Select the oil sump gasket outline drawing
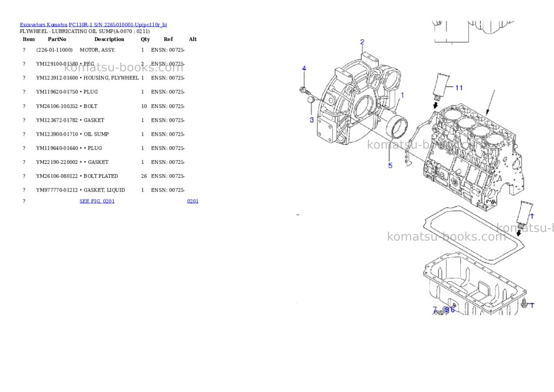The width and height of the screenshot is (554, 392). point(473,235)
